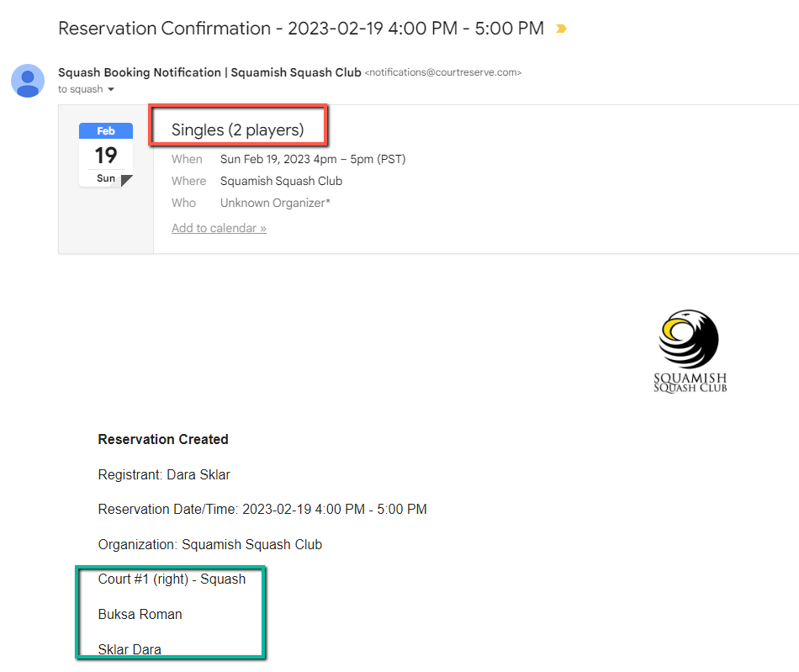This screenshot has width=799, height=672.
Task: Click the sender's profile avatar icon
Action: pos(28,81)
